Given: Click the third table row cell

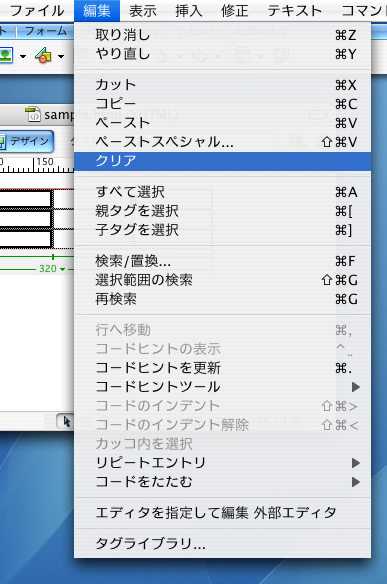Looking at the screenshot, I should [x=25, y=239].
